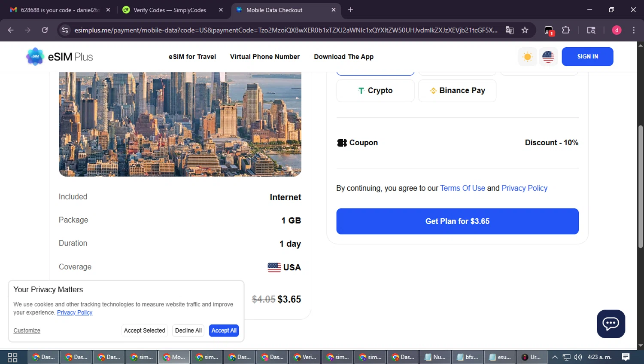644x364 pixels.
Task: Reload the page
Action: (45, 30)
